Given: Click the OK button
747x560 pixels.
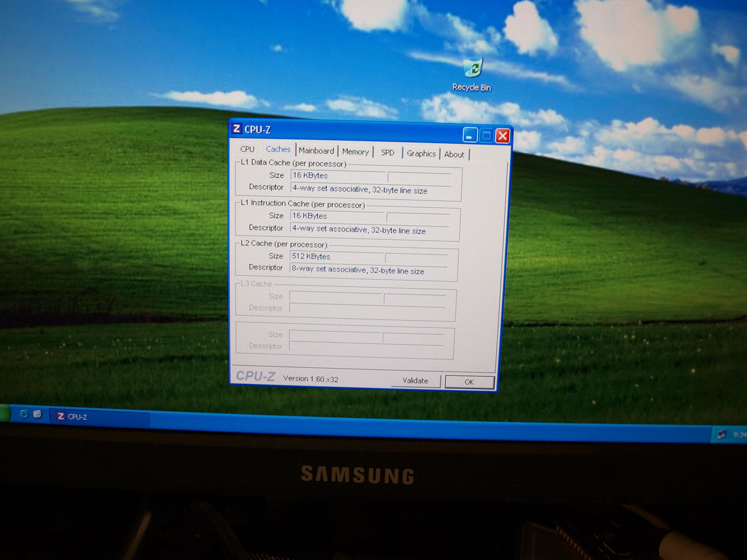Looking at the screenshot, I should click(x=469, y=382).
